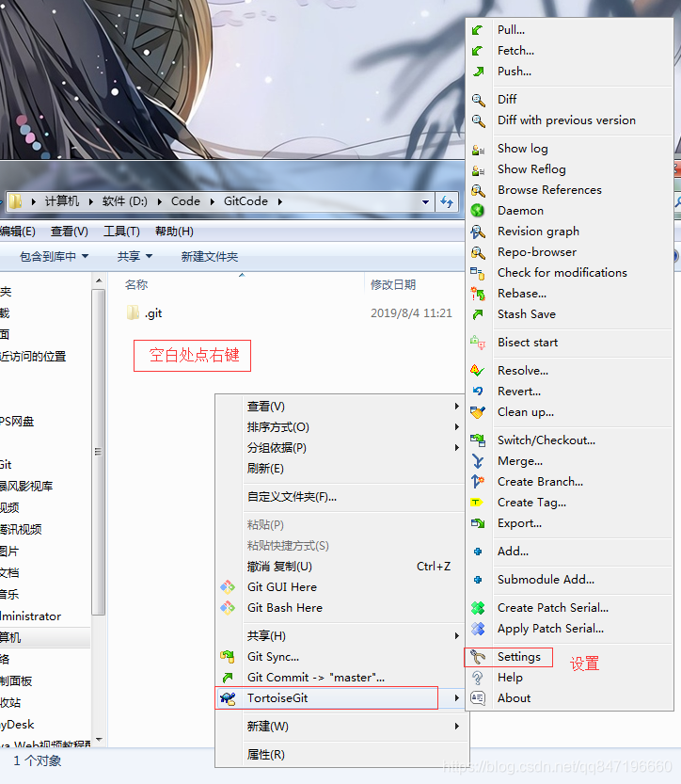Click the Check for modifications icon
The image size is (681, 784).
click(x=478, y=273)
